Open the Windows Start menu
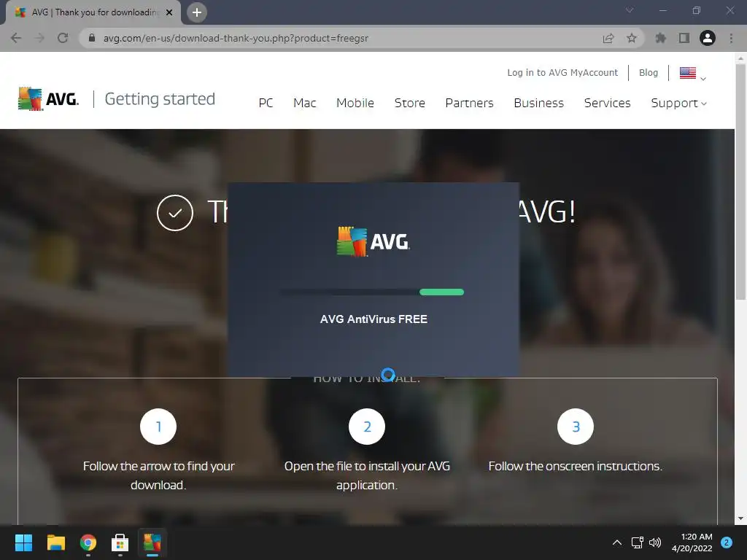 tap(23, 542)
